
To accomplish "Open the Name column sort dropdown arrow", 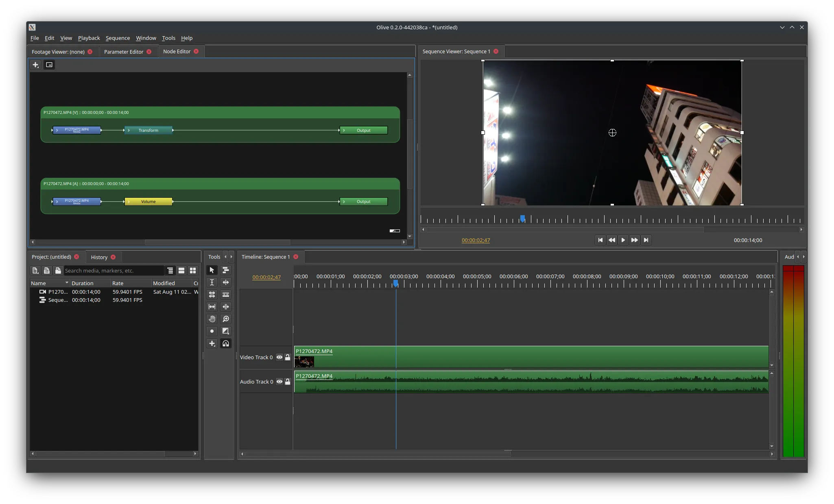I will point(67,283).
